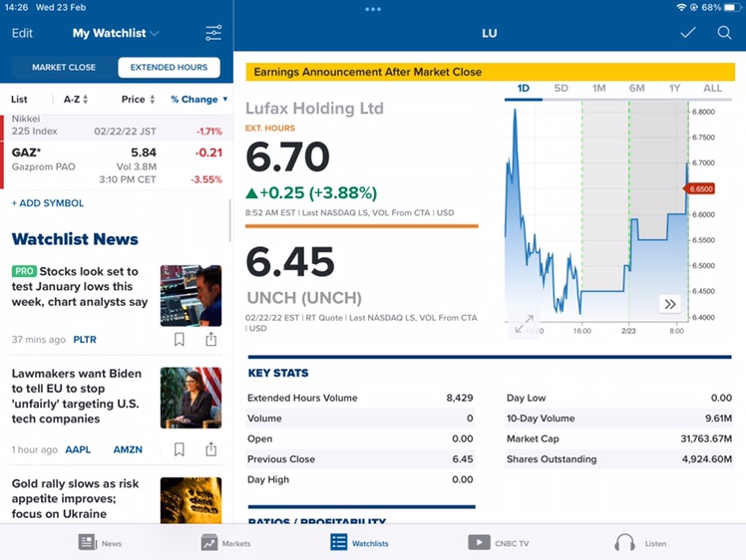Switch to MARKET CLOSE view
746x560 pixels.
tap(64, 68)
